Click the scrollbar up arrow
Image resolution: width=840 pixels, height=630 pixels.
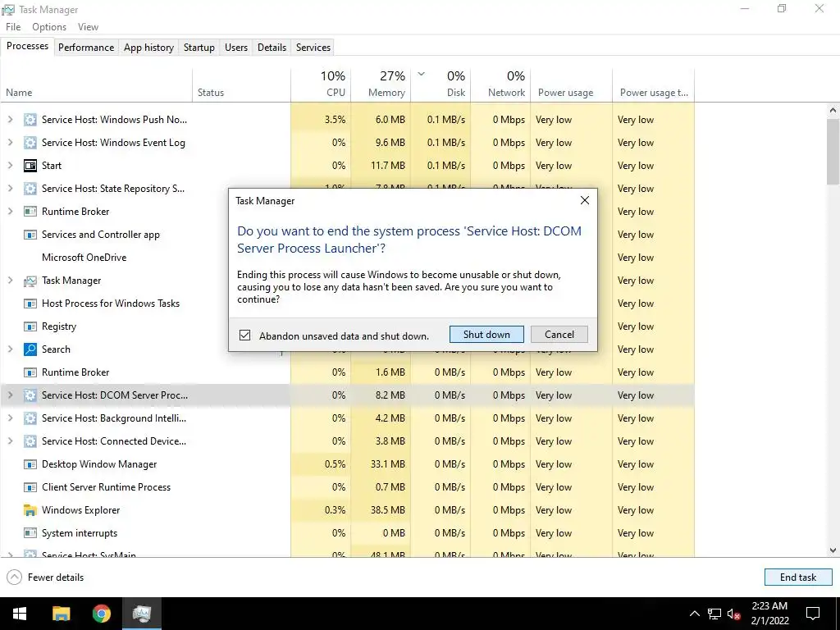tap(833, 111)
